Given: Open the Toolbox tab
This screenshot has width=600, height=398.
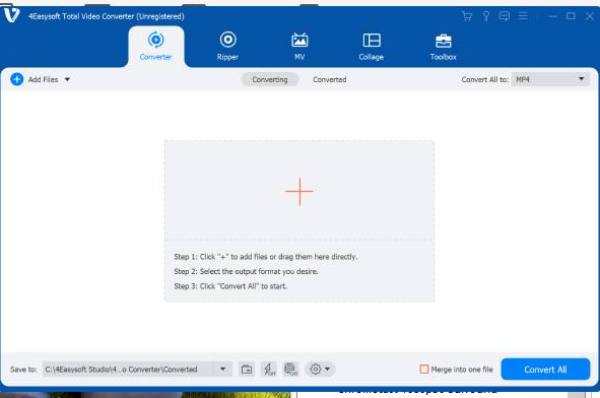Looking at the screenshot, I should pyautogui.click(x=443, y=46).
